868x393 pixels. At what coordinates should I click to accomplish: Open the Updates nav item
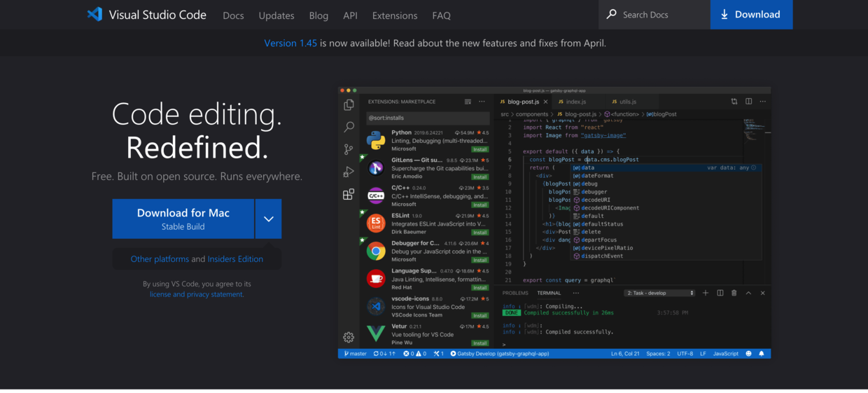276,15
